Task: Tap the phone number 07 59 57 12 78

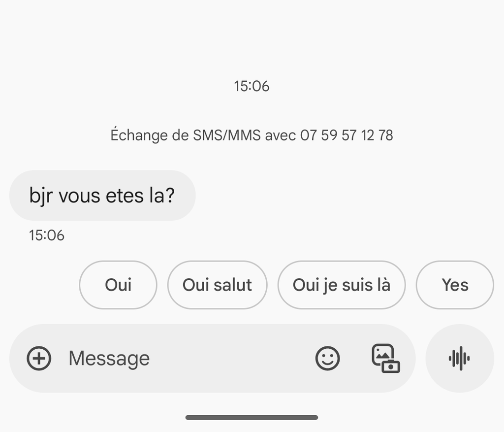Action: point(346,135)
